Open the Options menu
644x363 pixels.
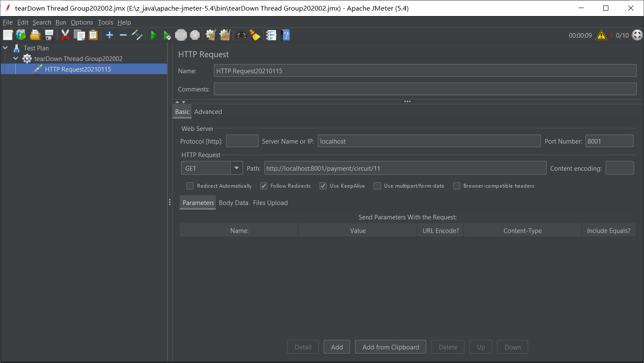82,22
